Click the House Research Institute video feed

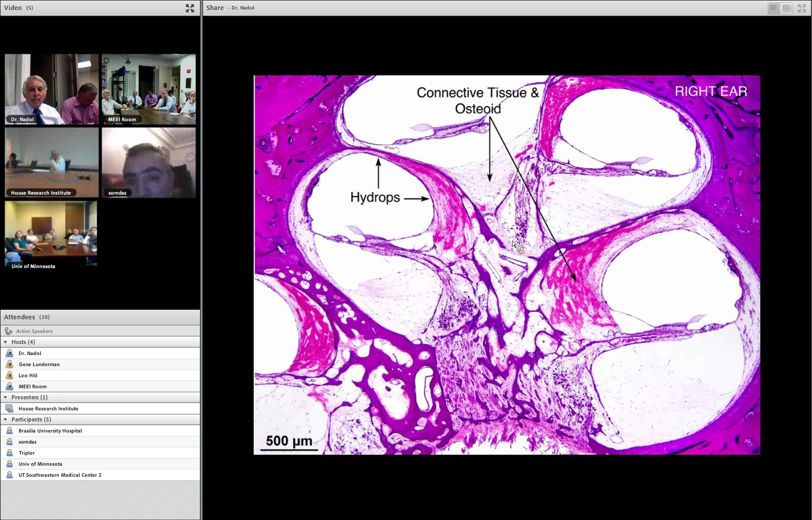[x=51, y=162]
